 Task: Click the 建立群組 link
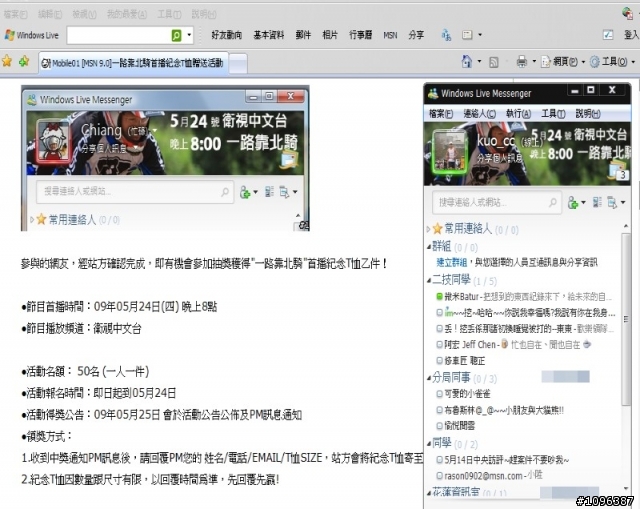click(x=451, y=262)
